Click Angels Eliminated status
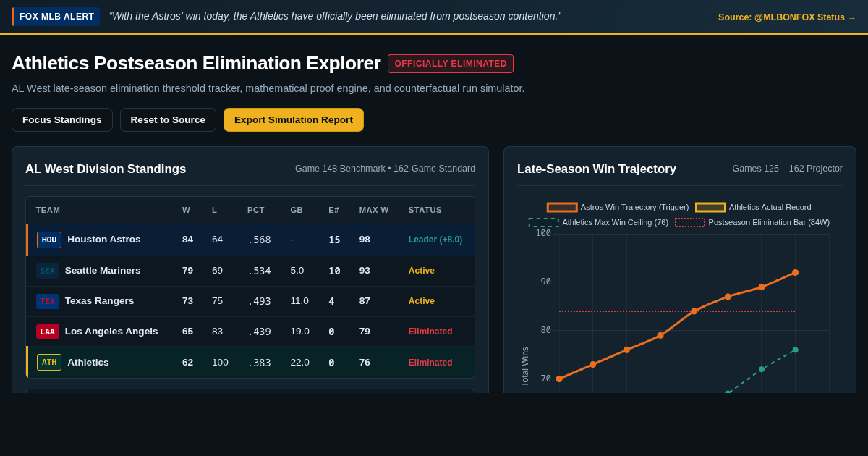 (430, 332)
